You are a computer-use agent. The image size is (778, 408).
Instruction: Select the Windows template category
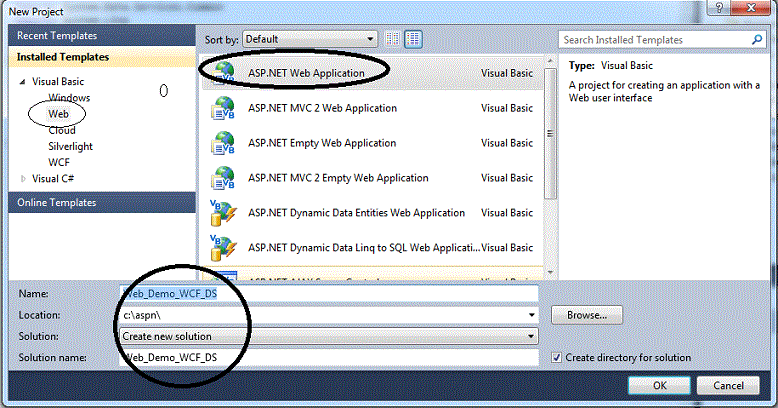coord(69,98)
